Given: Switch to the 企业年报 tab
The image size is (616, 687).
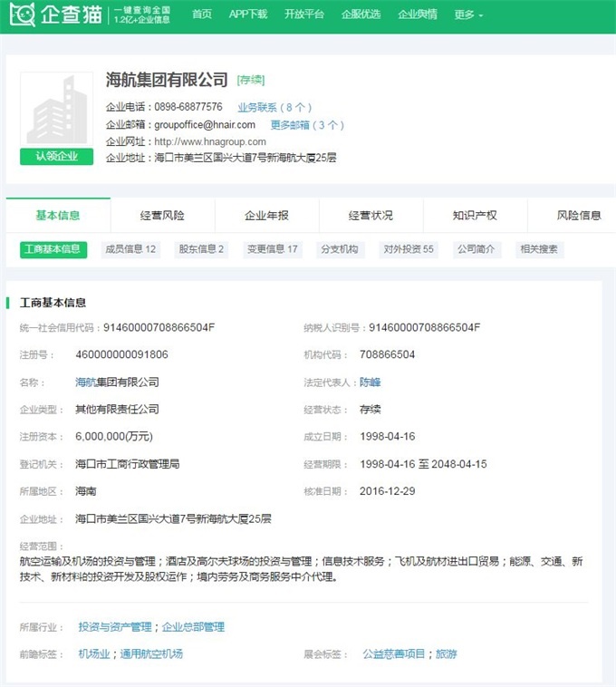Looking at the screenshot, I should 266,216.
